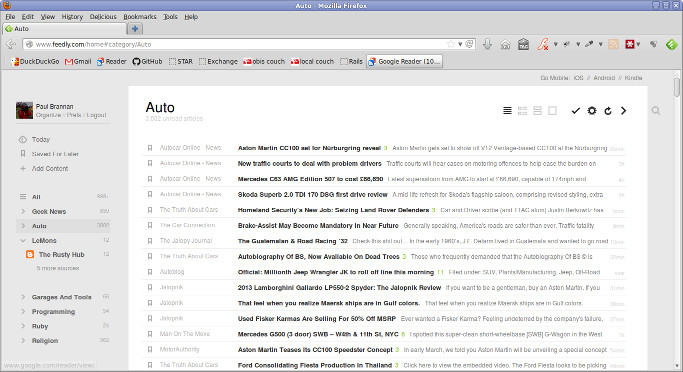Expand the Ruby category
Image resolution: width=683 pixels, height=372 pixels.
[x=23, y=326]
